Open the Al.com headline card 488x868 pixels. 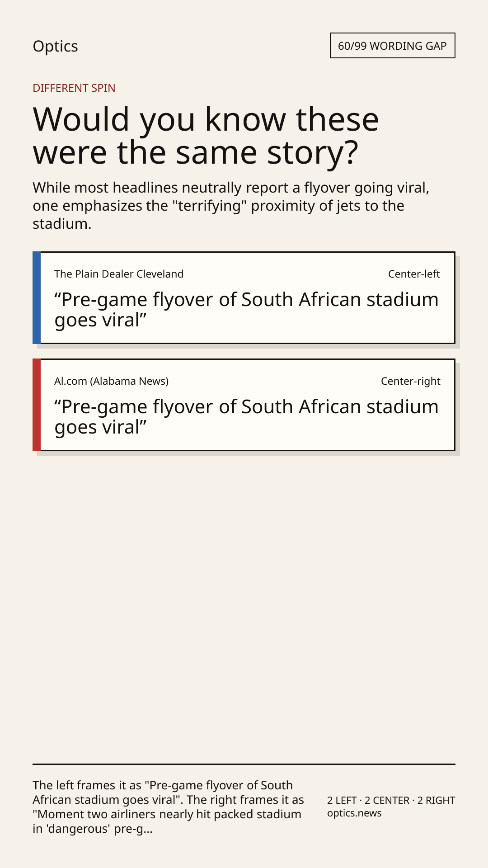(x=244, y=405)
